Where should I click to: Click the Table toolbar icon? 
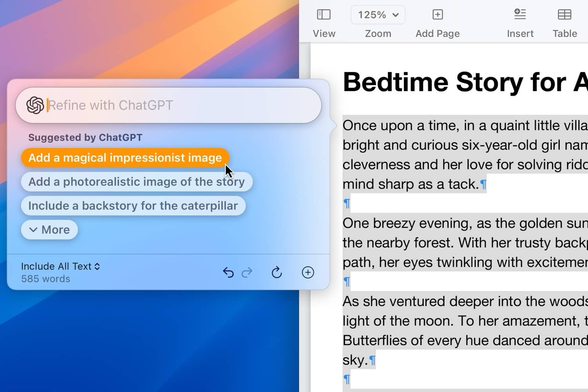pyautogui.click(x=564, y=15)
